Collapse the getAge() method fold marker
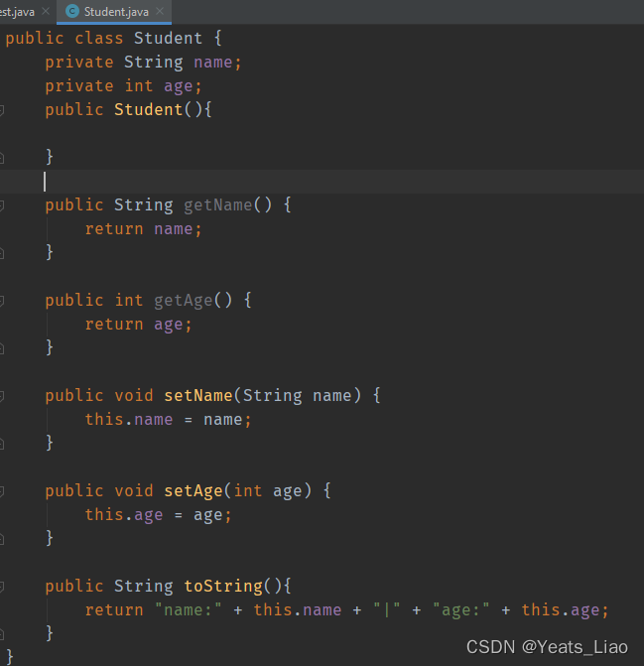This screenshot has width=644, height=666. [2, 301]
